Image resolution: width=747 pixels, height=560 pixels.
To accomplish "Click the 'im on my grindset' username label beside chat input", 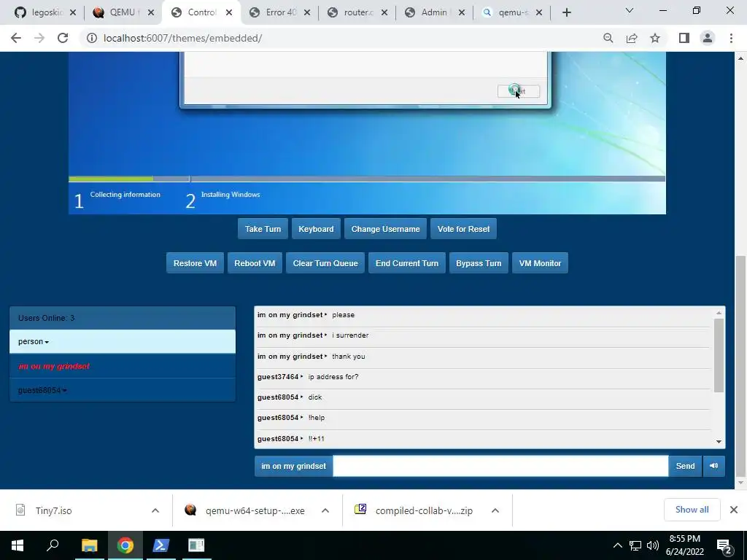I will coord(293,466).
